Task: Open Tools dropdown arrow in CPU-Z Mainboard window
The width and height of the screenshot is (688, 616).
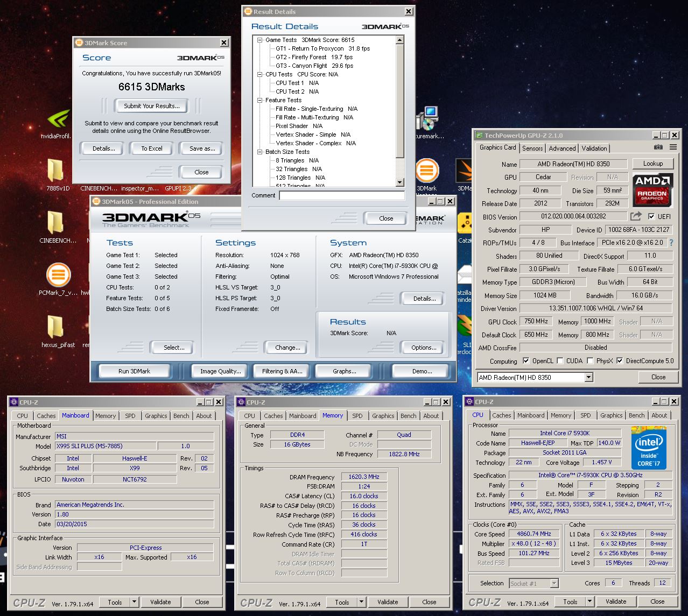Action: point(134,602)
